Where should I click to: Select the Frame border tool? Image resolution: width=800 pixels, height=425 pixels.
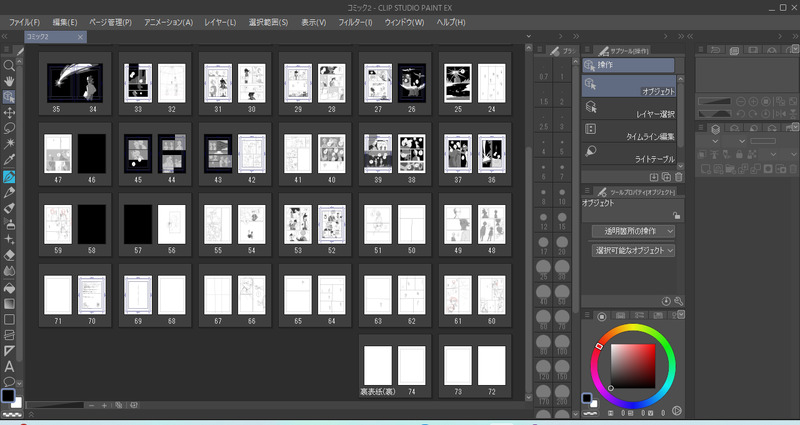tap(9, 335)
